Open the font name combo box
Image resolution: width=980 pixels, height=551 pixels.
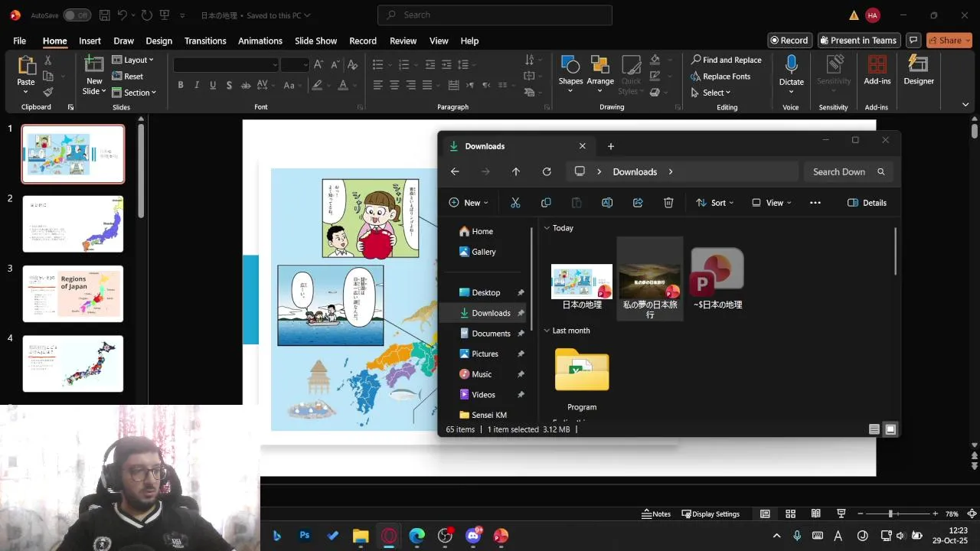click(x=226, y=65)
